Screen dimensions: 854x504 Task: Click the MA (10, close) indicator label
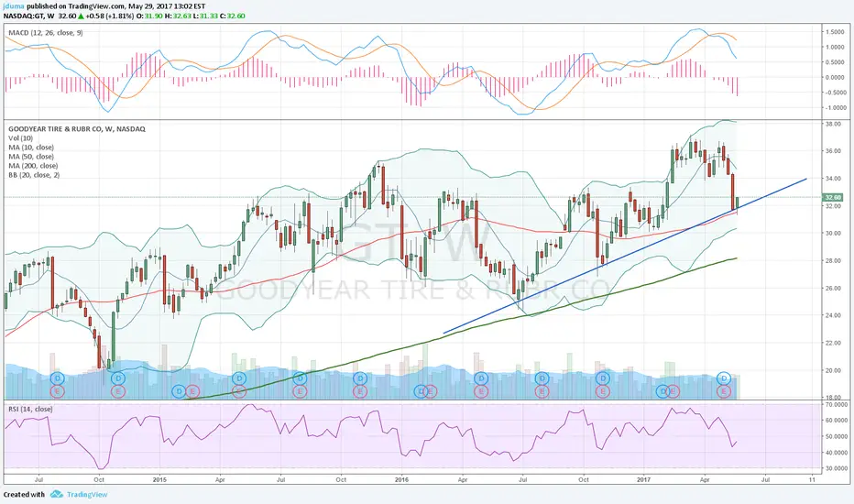(x=31, y=148)
